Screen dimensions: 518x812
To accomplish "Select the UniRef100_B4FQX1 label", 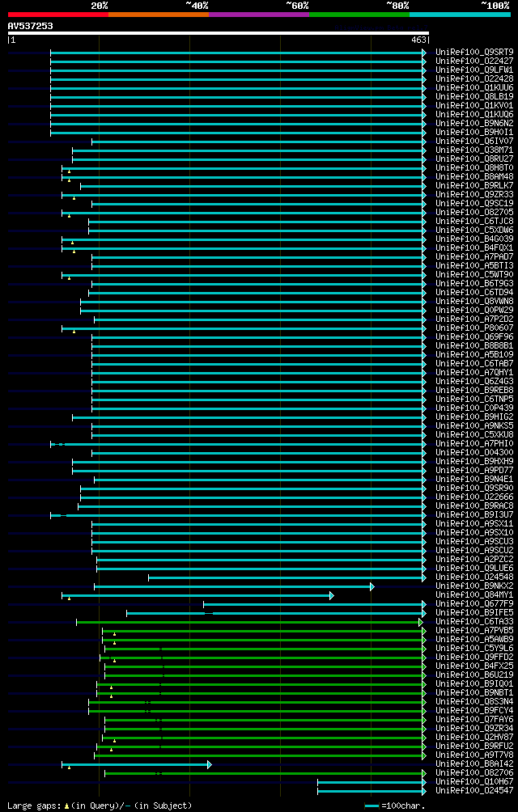I will point(474,248).
